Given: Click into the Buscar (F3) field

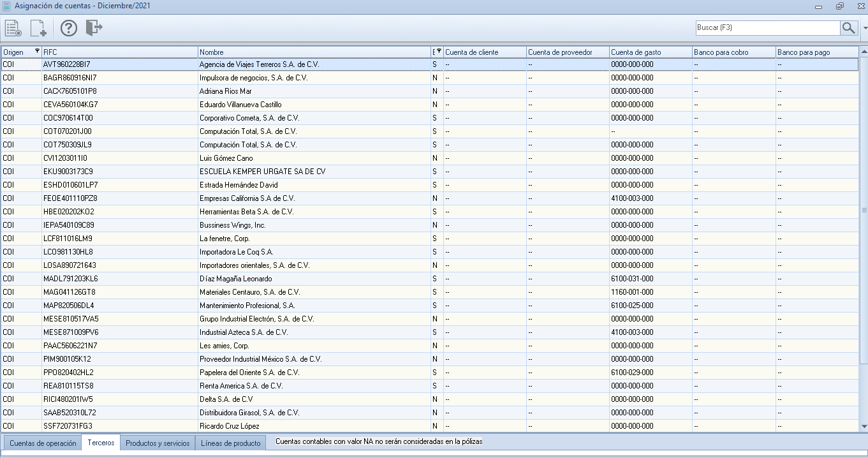Looking at the screenshot, I should point(767,28).
